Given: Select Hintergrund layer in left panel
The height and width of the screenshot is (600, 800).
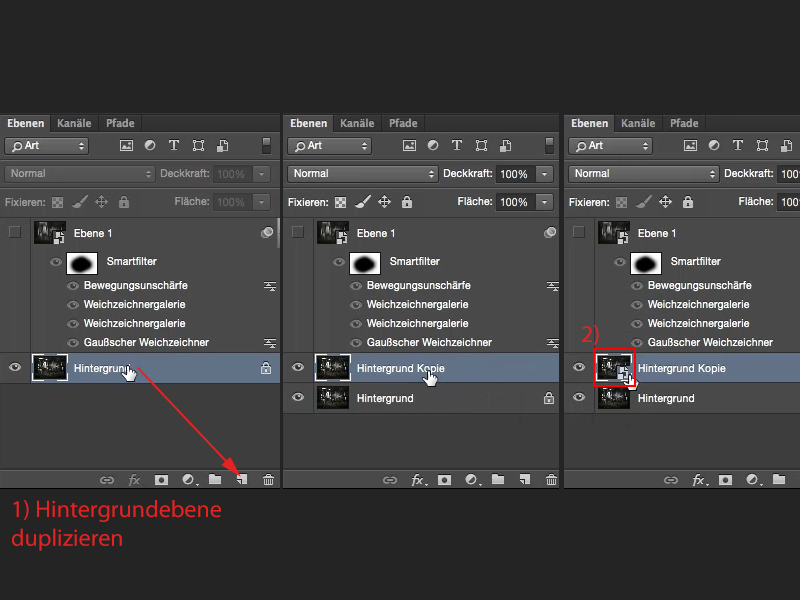Looking at the screenshot, I should point(140,368).
